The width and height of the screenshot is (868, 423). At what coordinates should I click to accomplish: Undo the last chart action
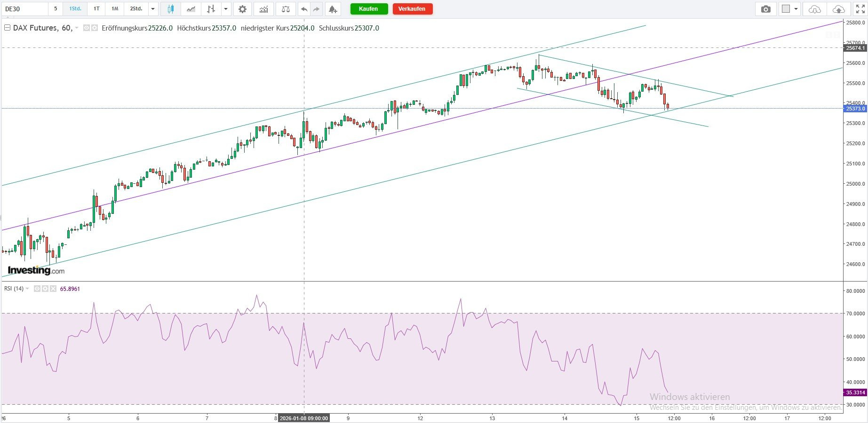[x=304, y=9]
